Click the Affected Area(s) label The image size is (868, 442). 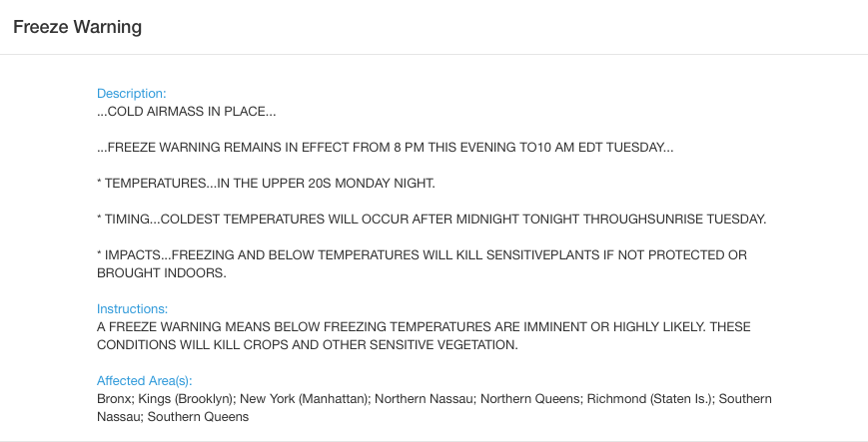[x=145, y=381]
